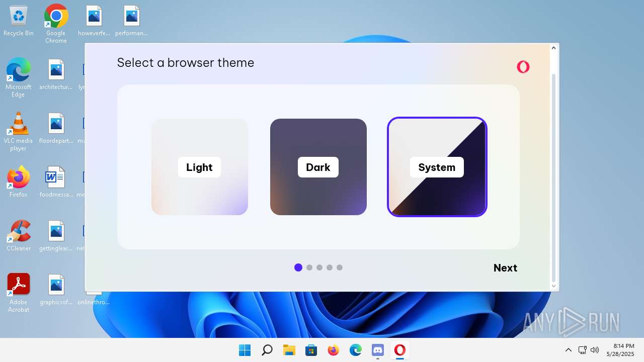This screenshot has width=644, height=362.
Task: Open the Windows Start menu
Action: (245, 350)
